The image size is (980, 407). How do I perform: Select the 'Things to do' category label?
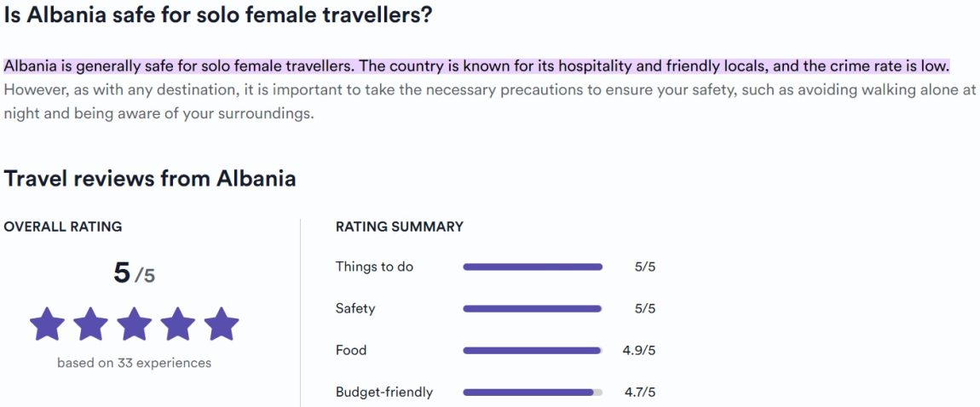(374, 267)
